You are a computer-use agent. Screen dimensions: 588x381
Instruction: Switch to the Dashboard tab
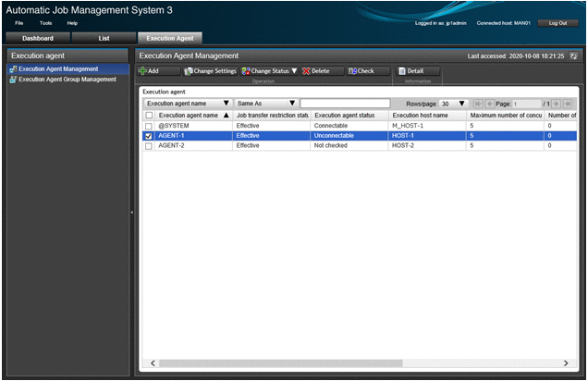(38, 38)
